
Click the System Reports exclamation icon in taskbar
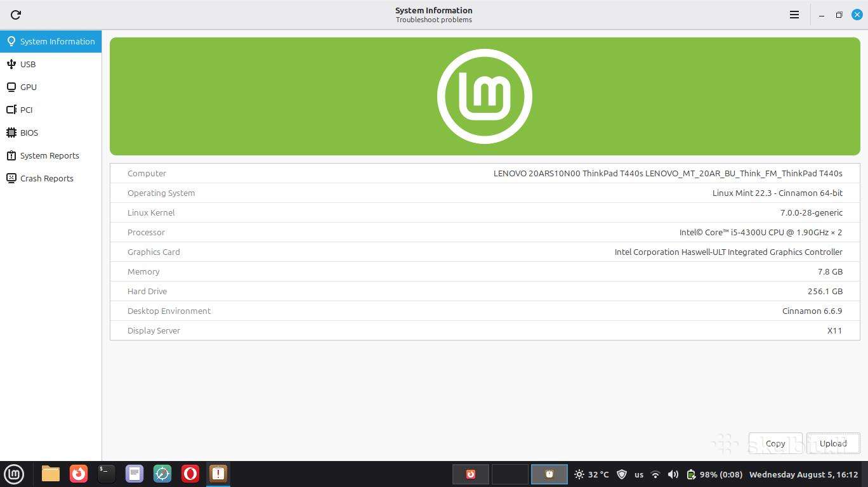tap(218, 474)
